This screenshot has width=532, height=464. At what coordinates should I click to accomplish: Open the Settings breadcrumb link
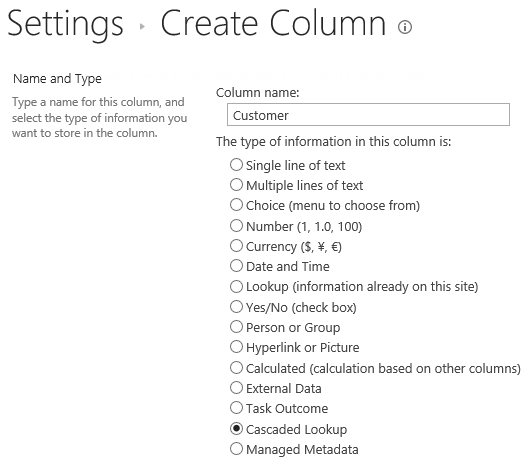65,24
